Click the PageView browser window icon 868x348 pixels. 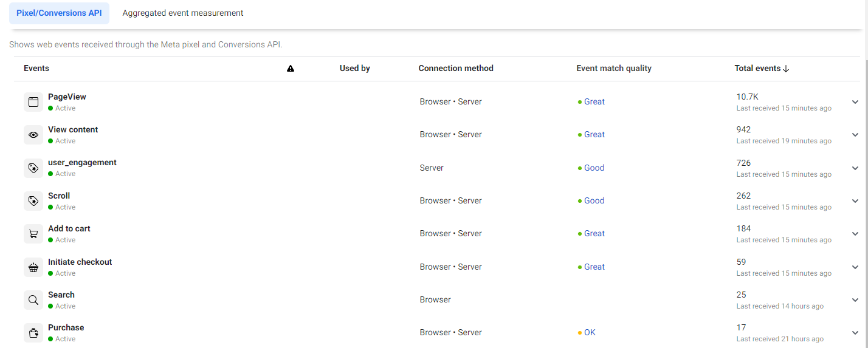pos(33,102)
